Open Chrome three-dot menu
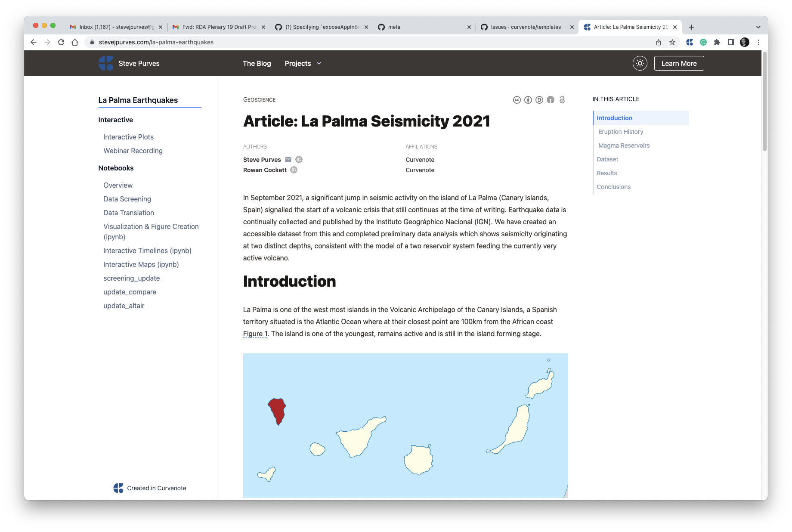 click(x=758, y=42)
